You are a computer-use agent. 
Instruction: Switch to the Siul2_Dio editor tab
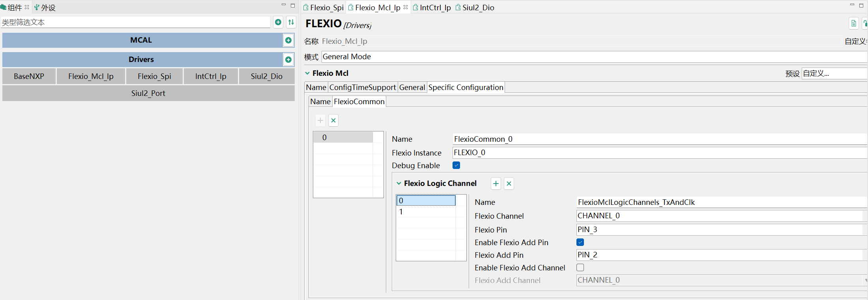pyautogui.click(x=478, y=7)
